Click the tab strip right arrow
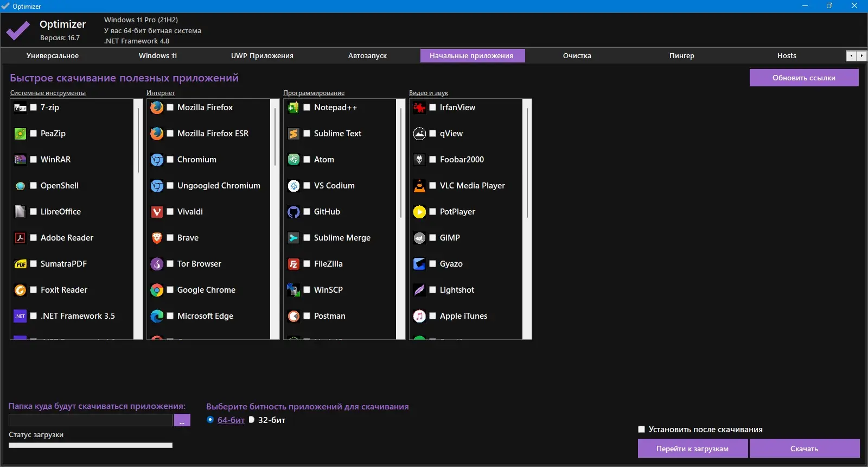Viewport: 868px width, 467px height. pyautogui.click(x=861, y=56)
